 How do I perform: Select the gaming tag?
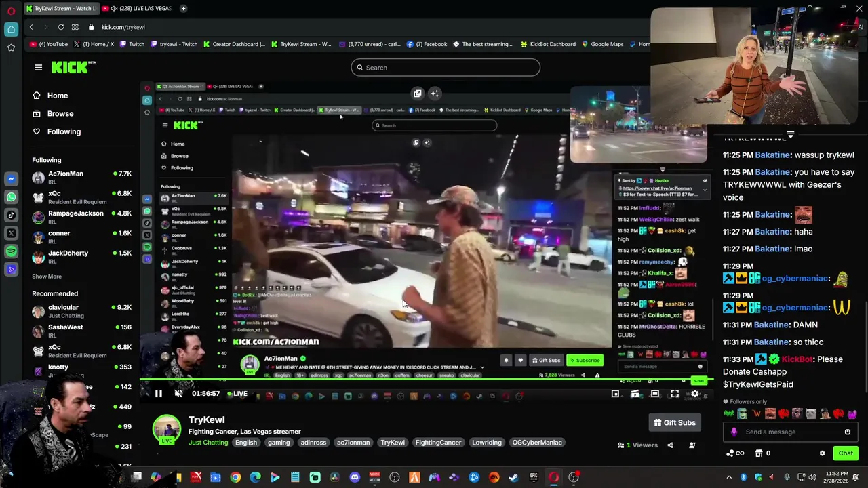click(x=279, y=443)
